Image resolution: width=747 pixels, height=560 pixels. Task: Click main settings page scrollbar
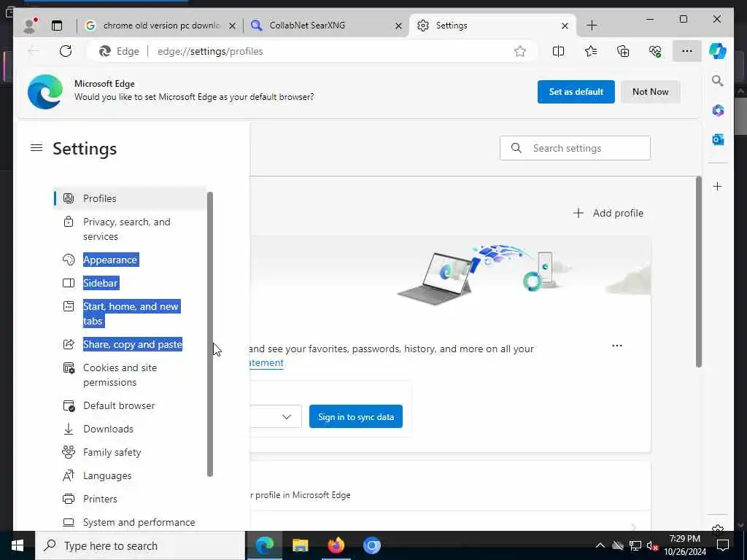click(698, 271)
